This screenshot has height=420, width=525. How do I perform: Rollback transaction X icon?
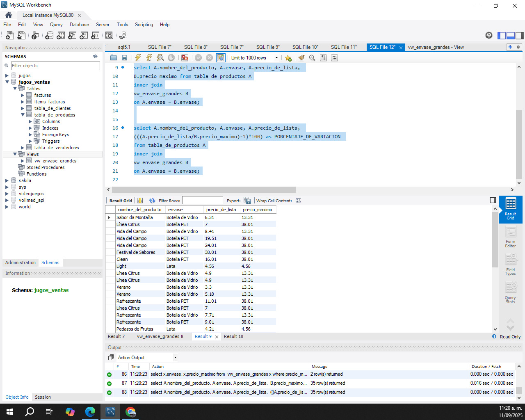210,58
